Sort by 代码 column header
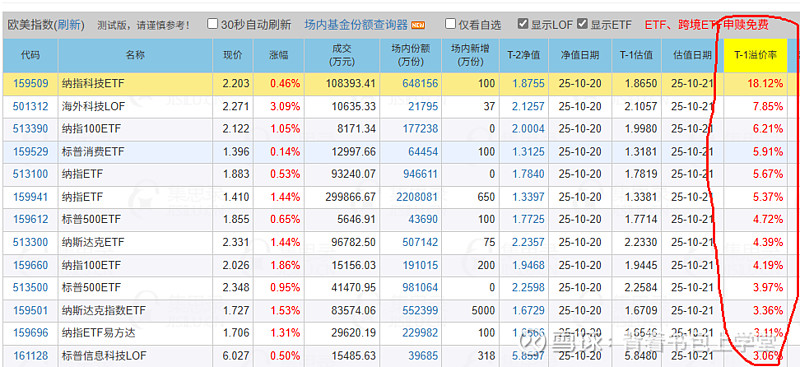The image size is (800, 367). coord(31,55)
